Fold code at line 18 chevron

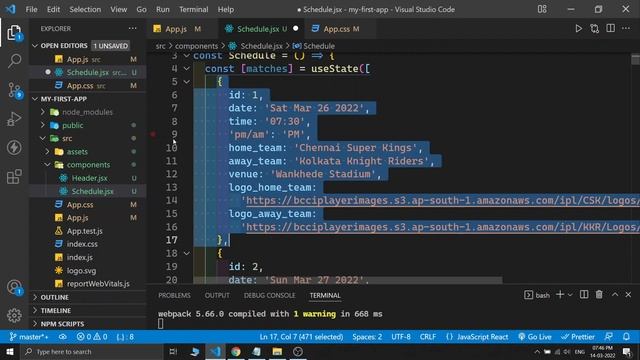tap(187, 253)
